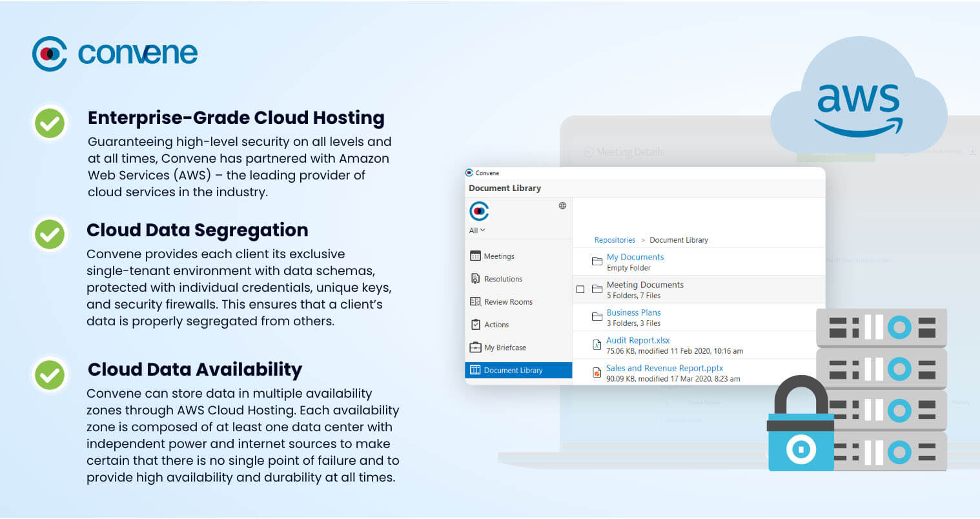This screenshot has width=980, height=519.
Task: Click the folder icon next to Meeting Documents
Action: coord(597,289)
